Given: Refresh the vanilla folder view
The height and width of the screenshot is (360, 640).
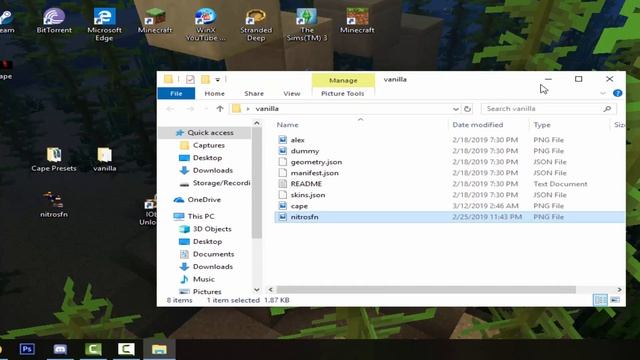Looking at the screenshot, I should (x=467, y=109).
